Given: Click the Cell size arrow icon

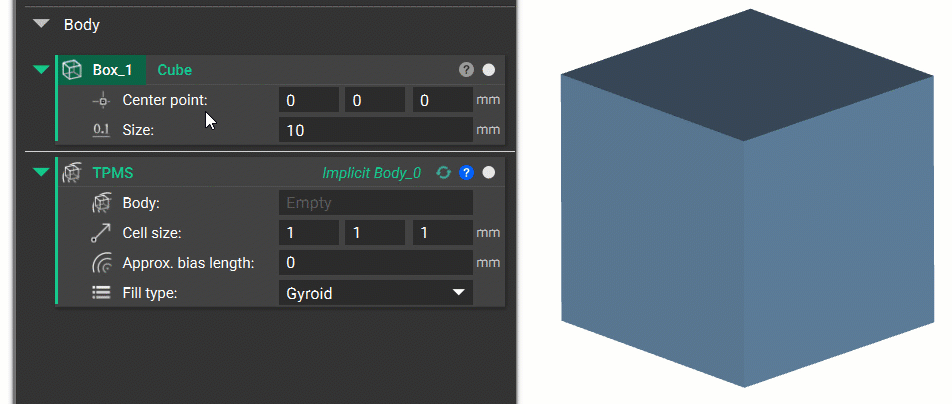Looking at the screenshot, I should coord(101,233).
